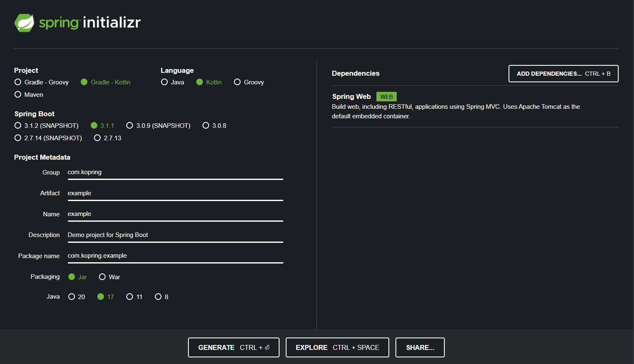634x364 pixels.
Task: Click the Project section heading
Action: tap(26, 70)
